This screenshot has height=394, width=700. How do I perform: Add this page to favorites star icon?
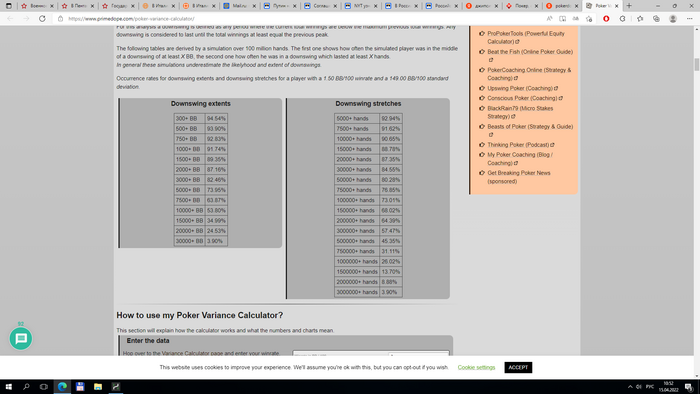(x=589, y=19)
